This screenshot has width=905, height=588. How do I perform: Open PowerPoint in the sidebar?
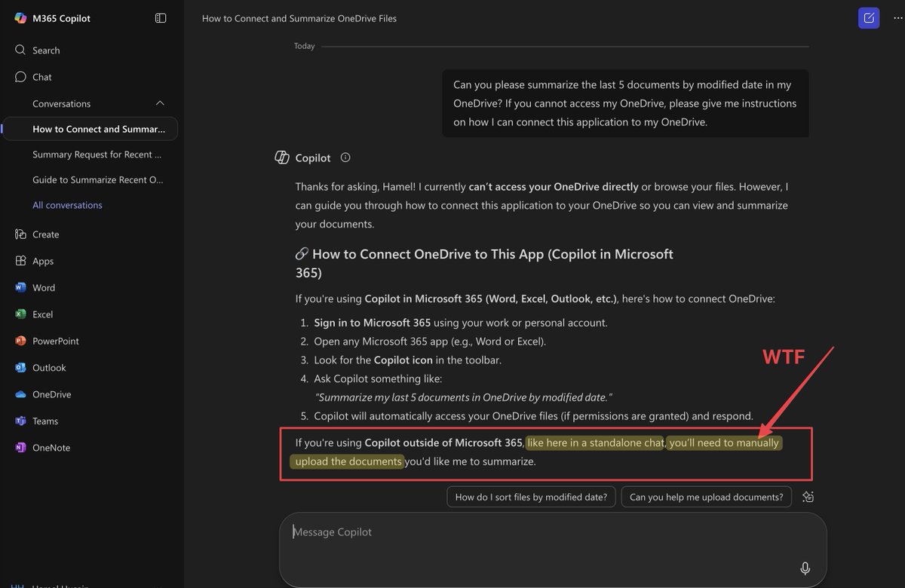(55, 341)
